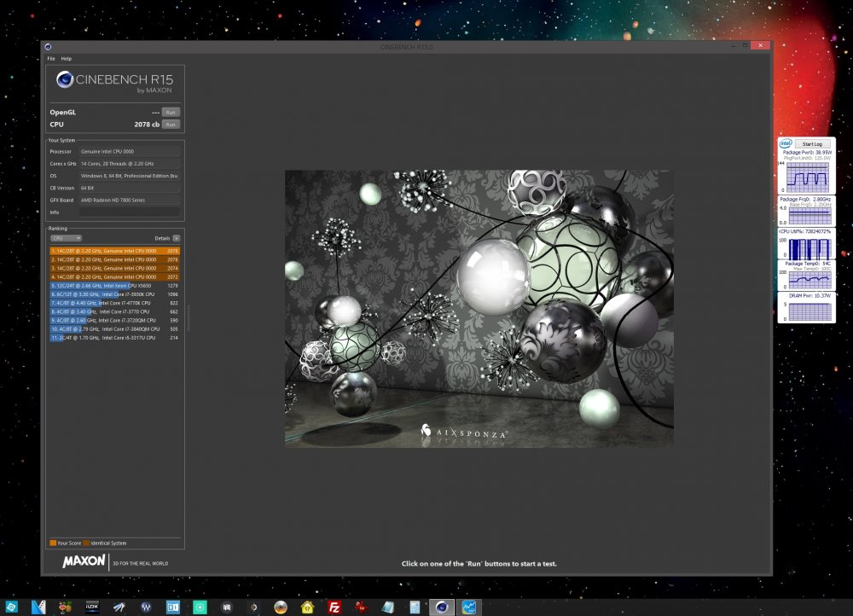Image resolution: width=853 pixels, height=616 pixels.
Task: Select the Core i7-3930K ranking row
Action: [x=115, y=294]
